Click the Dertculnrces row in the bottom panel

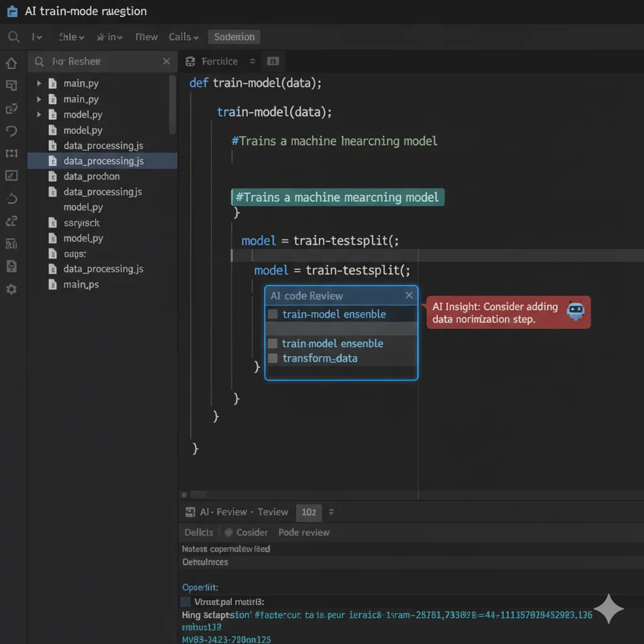(x=205, y=562)
